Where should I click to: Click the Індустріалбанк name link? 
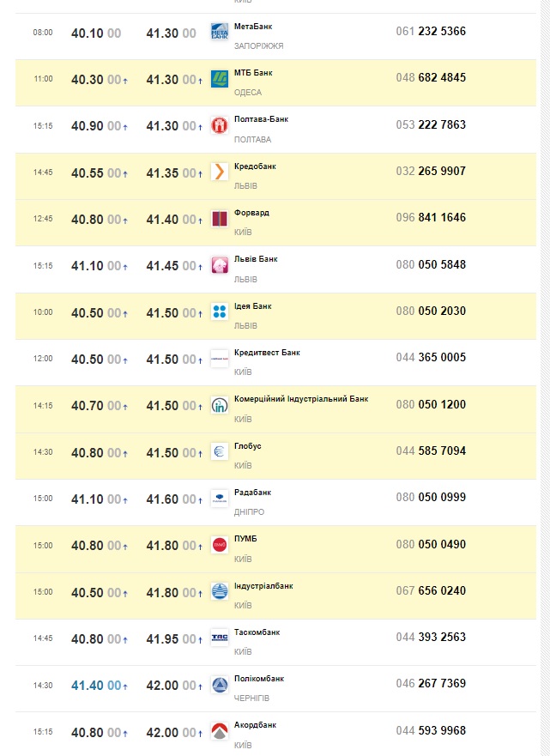click(263, 586)
